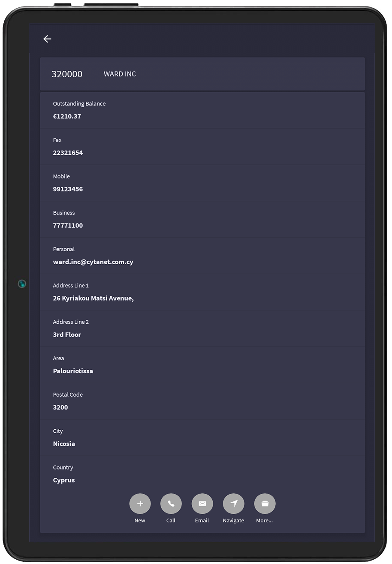Screen dimensions: 392x564
Task: Open the More briefcase icon
Action: point(265,504)
